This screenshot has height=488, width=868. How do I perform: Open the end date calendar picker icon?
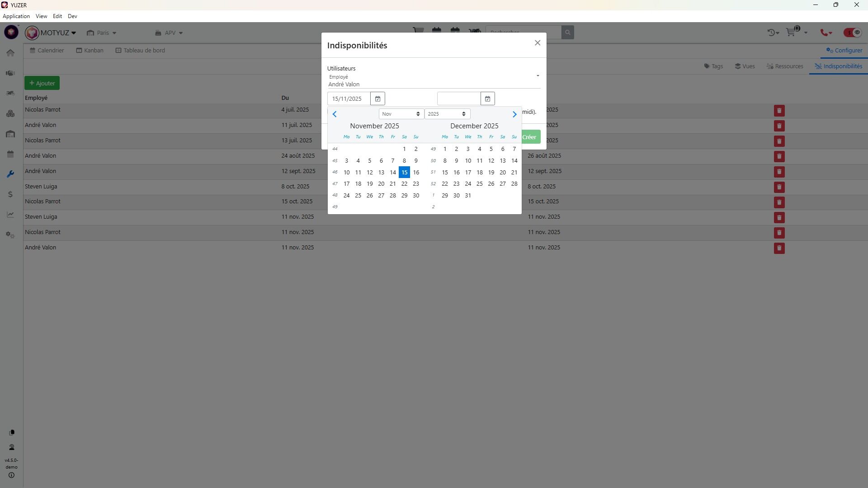click(x=487, y=99)
